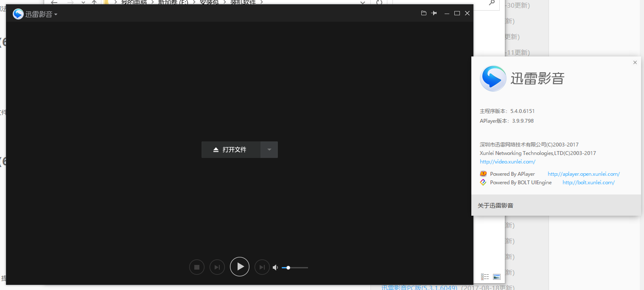Open the video.xunlei.com link
The height and width of the screenshot is (290, 644).
pyautogui.click(x=507, y=162)
